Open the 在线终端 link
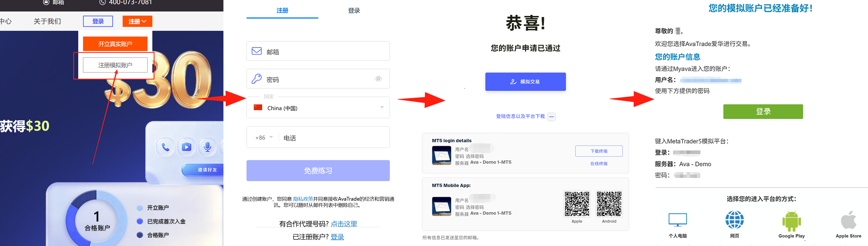Viewport: 868px width, 246px height. pyautogui.click(x=599, y=164)
